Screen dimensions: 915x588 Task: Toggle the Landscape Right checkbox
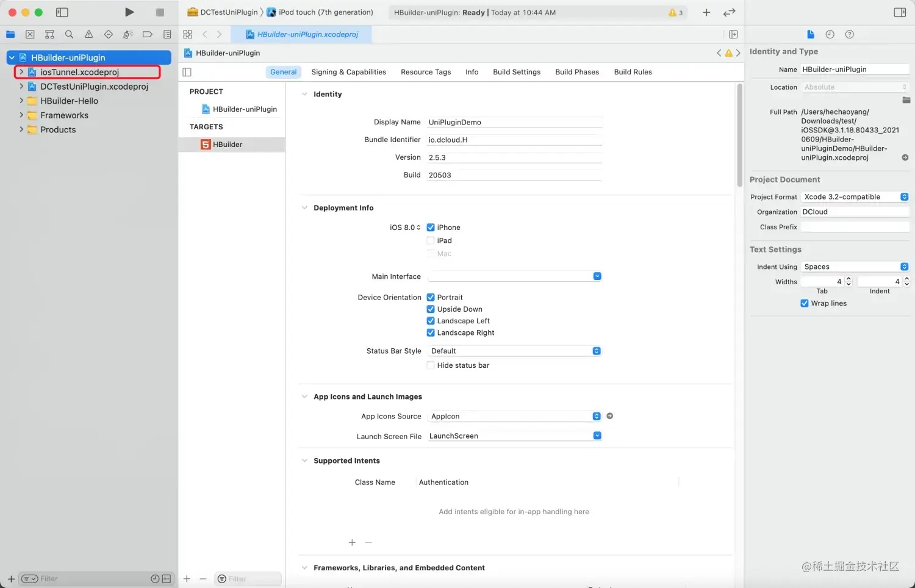[x=431, y=332]
